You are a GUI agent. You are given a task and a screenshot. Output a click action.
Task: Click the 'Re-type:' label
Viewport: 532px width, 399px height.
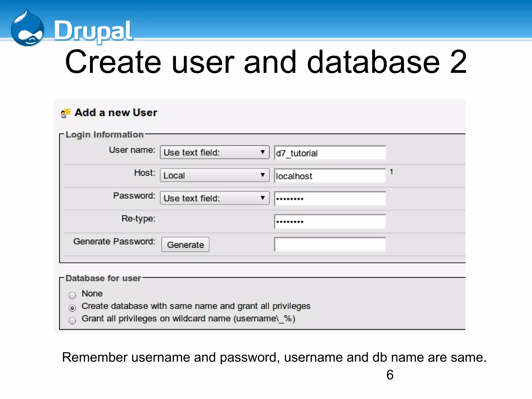(138, 219)
